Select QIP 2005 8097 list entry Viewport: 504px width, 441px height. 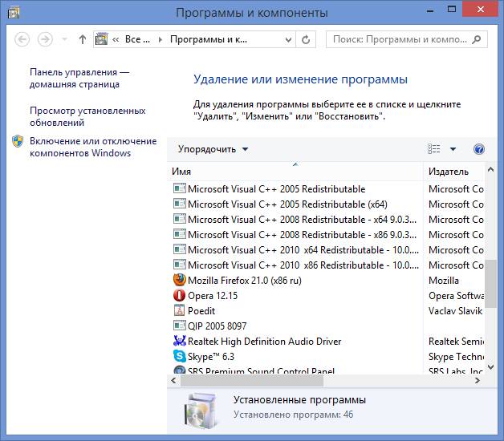[x=217, y=326]
